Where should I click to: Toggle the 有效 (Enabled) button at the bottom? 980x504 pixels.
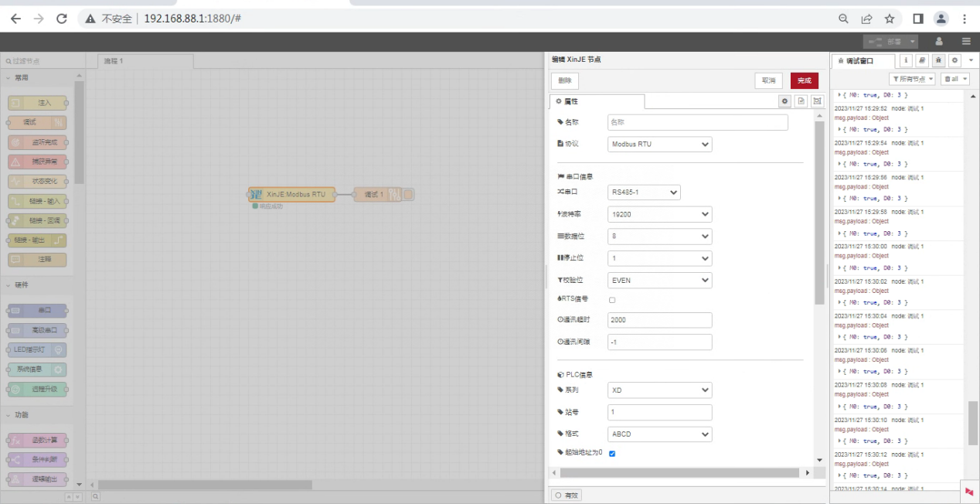(x=567, y=495)
